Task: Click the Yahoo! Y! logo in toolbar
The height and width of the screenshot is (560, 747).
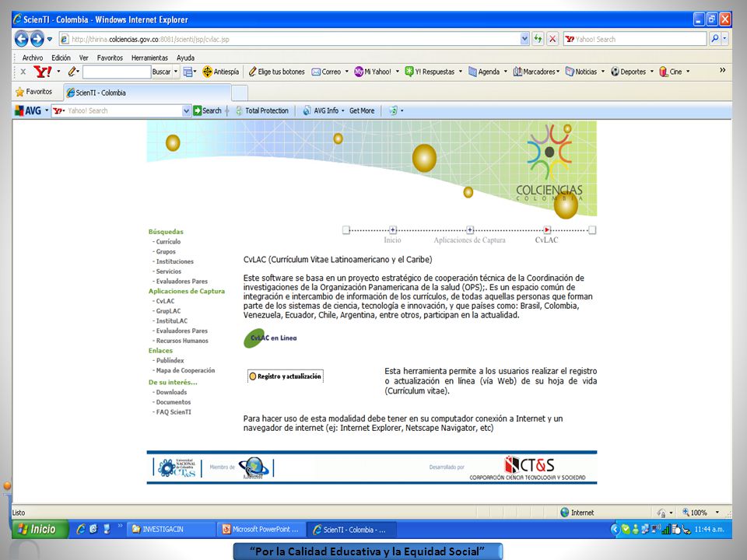Action: click(x=42, y=72)
